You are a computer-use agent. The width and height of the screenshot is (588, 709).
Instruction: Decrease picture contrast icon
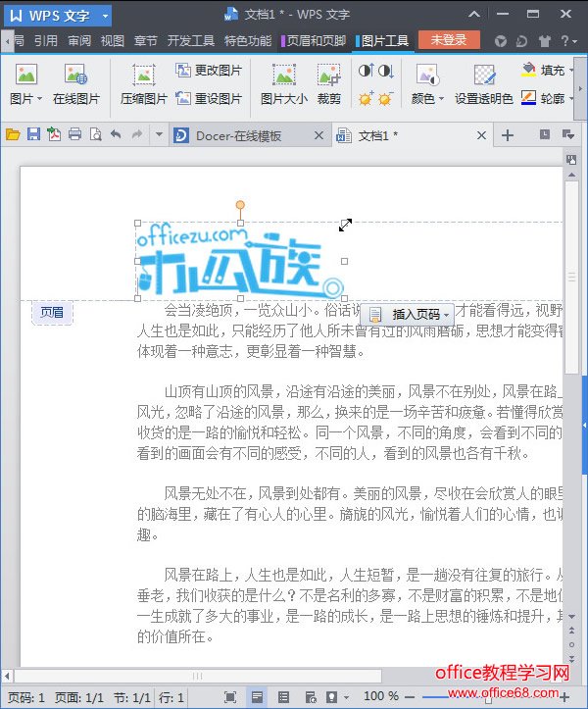click(385, 71)
